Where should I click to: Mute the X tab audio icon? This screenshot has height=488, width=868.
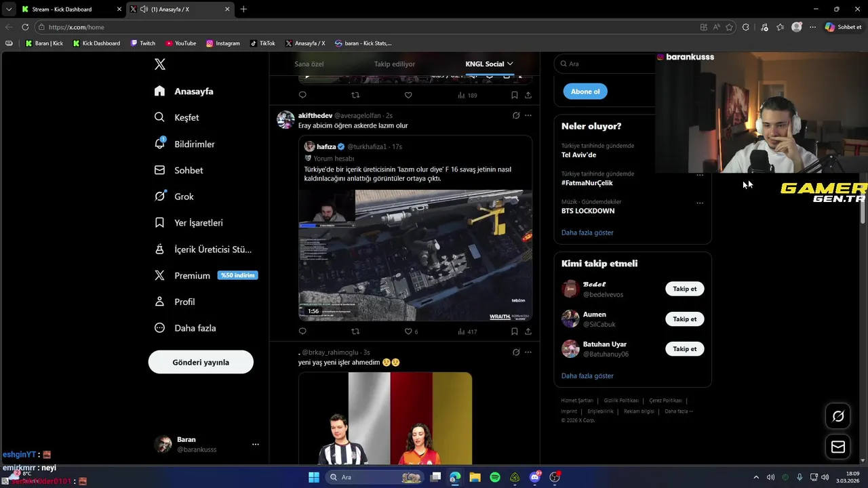point(144,9)
